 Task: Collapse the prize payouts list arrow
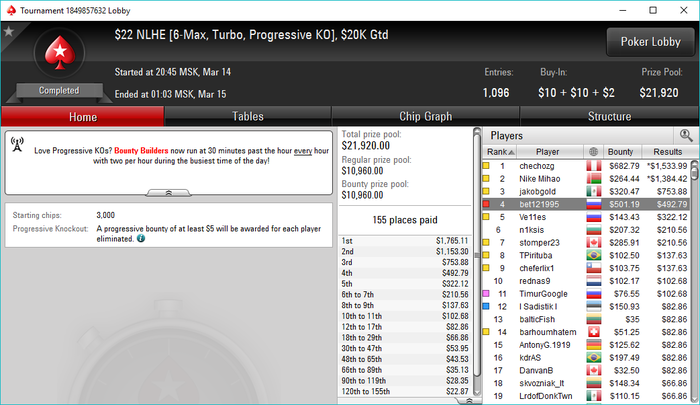(x=469, y=401)
